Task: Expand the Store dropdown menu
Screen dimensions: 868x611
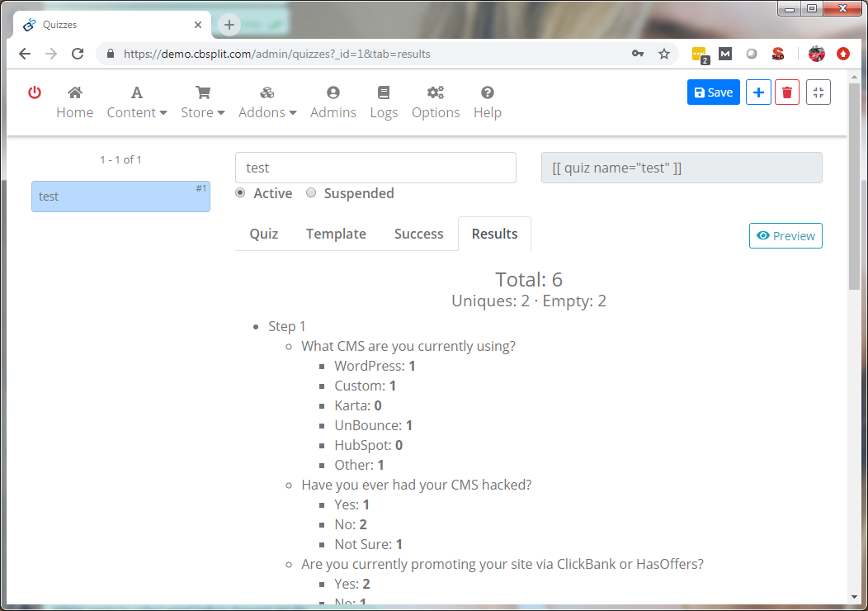Action: [x=203, y=102]
